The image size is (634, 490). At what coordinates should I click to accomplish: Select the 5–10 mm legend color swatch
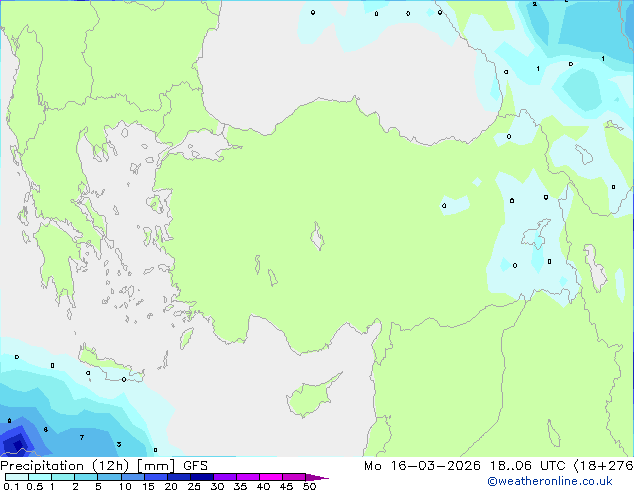point(109,477)
